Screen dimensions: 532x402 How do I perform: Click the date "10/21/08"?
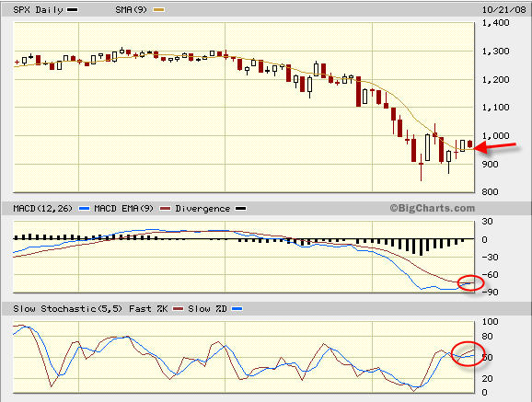click(x=503, y=9)
